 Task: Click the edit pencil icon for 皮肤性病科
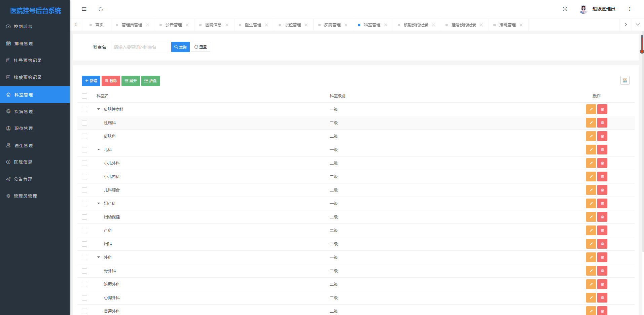[591, 109]
